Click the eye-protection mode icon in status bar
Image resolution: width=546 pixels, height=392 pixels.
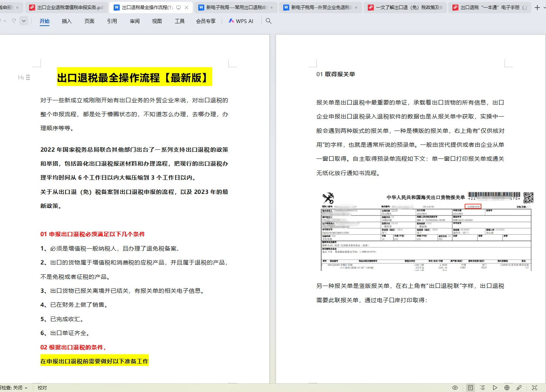455,387
